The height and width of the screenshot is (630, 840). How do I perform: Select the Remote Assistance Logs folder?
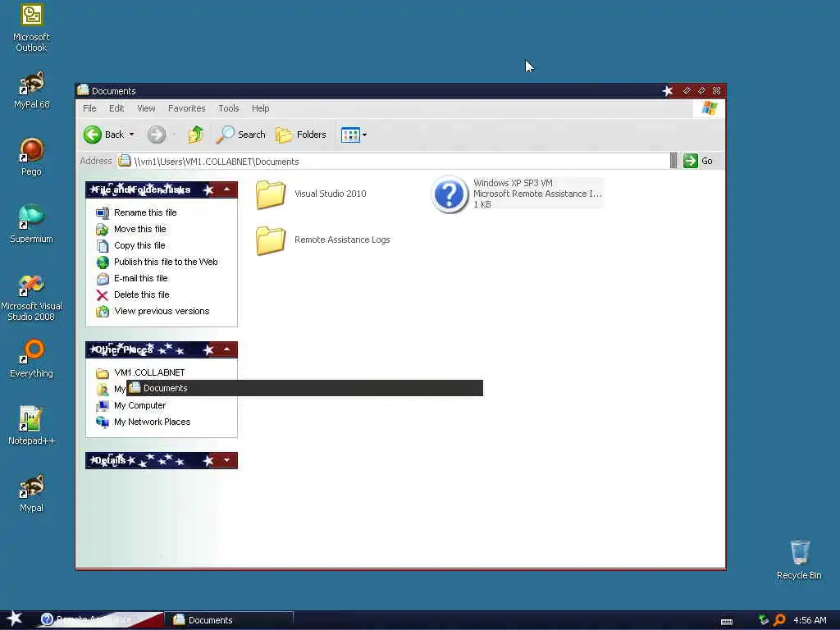click(x=323, y=240)
